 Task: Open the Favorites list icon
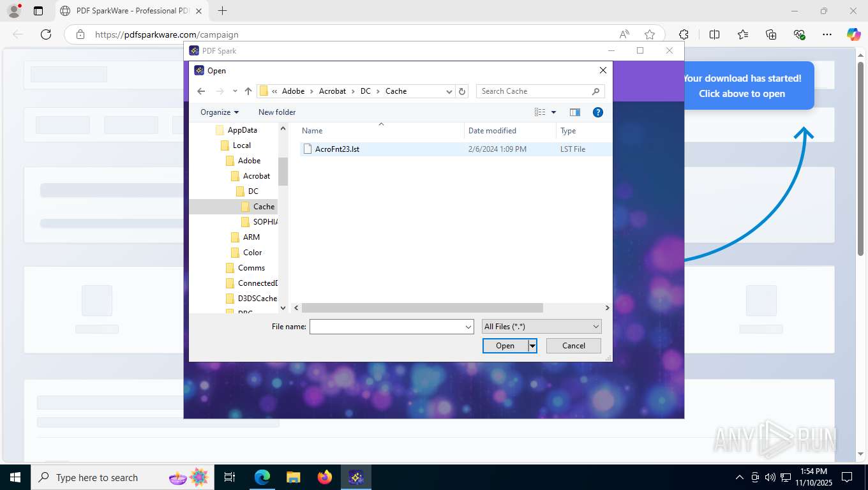pyautogui.click(x=743, y=34)
